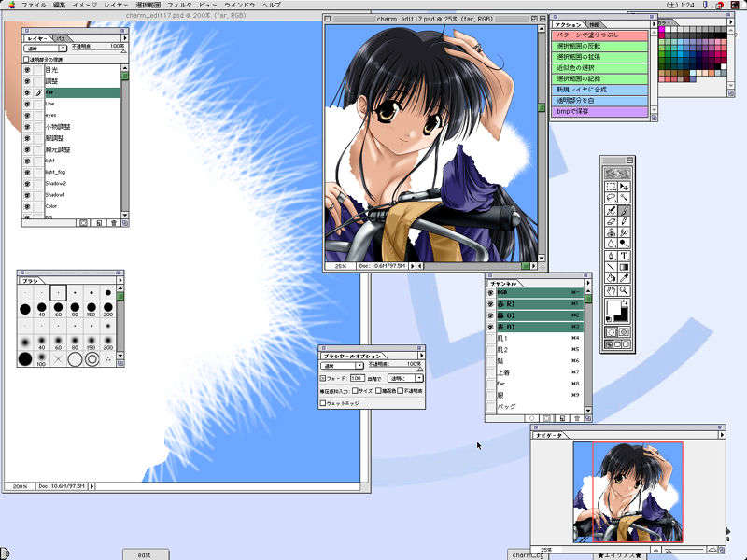Select the Paintbrush tool in the toolbox
This screenshot has height=560, width=747.
click(624, 210)
